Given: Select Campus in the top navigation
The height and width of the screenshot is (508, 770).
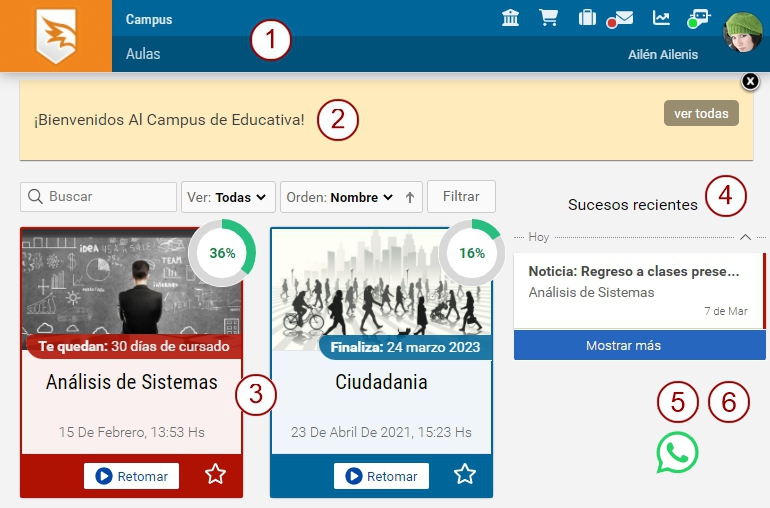Looking at the screenshot, I should click(x=149, y=20).
